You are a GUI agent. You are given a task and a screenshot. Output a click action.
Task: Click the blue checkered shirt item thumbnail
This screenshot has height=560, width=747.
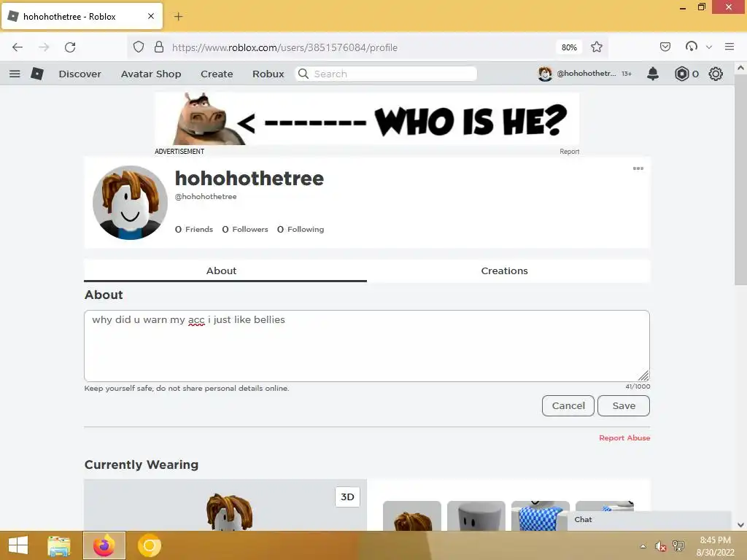541,516
